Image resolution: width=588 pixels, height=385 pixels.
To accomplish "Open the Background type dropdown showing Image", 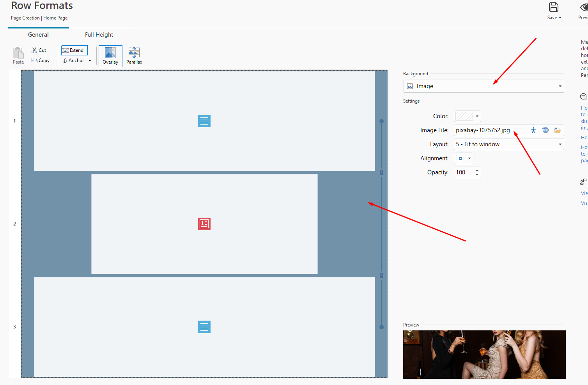I will (483, 86).
